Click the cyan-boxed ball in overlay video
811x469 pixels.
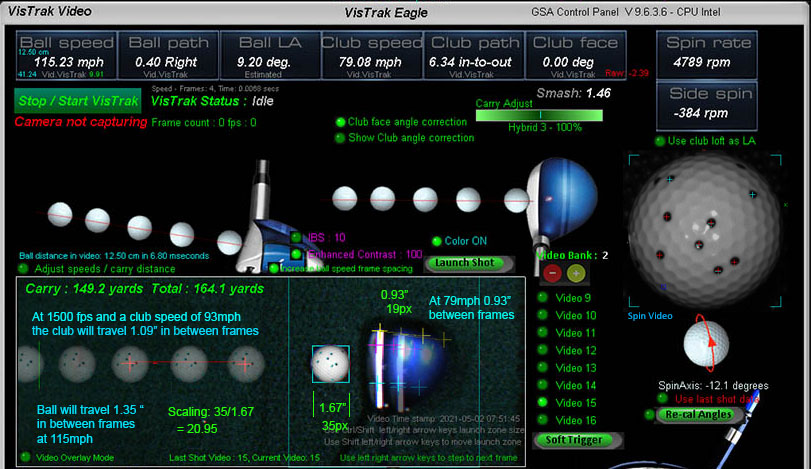click(331, 364)
